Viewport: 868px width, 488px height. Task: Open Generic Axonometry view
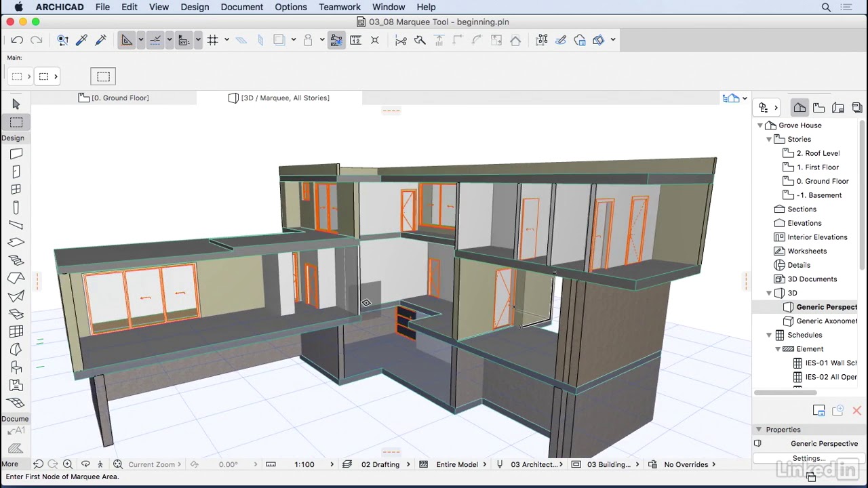coord(827,321)
